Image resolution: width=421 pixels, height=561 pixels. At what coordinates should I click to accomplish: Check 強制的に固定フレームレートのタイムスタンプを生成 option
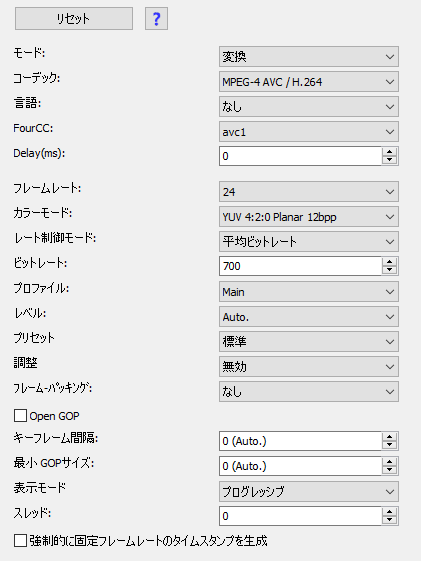click(20, 541)
